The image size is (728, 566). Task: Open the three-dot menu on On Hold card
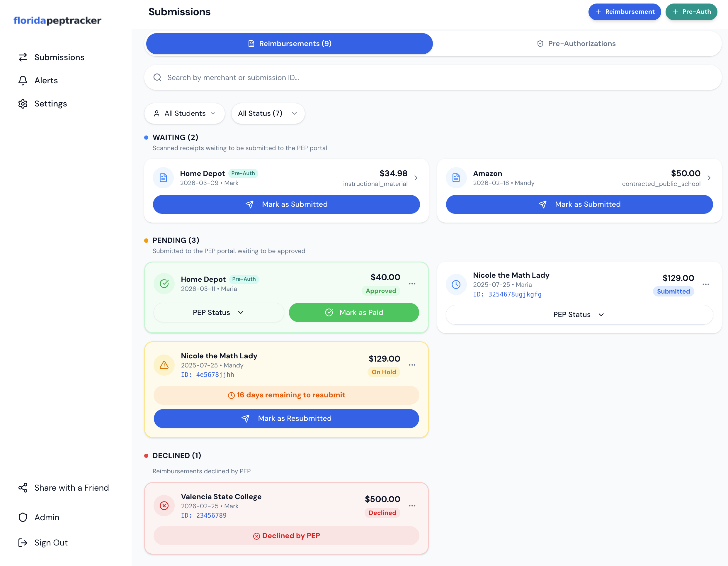(412, 365)
